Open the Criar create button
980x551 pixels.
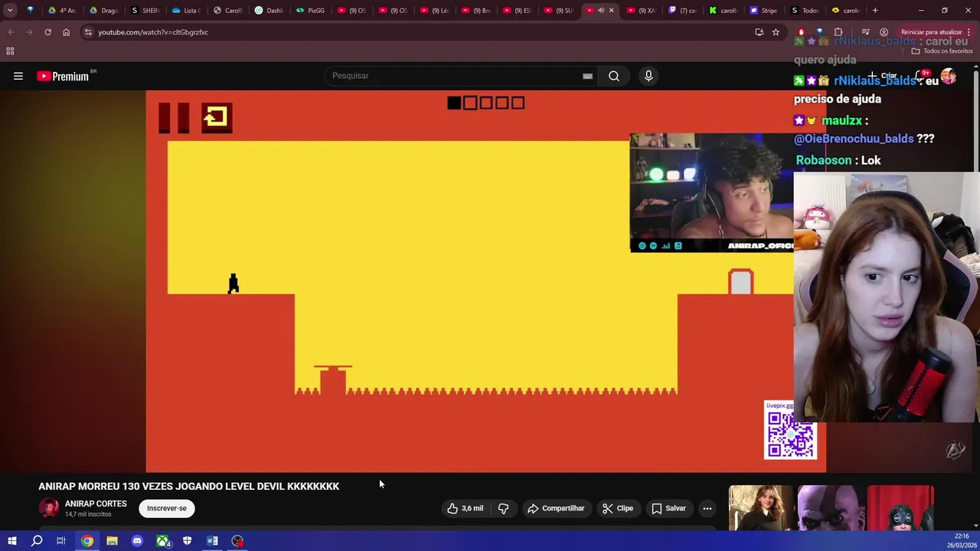(883, 76)
